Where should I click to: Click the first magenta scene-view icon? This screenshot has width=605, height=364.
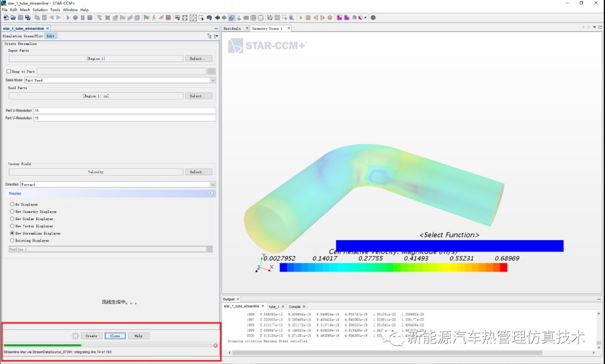click(339, 17)
